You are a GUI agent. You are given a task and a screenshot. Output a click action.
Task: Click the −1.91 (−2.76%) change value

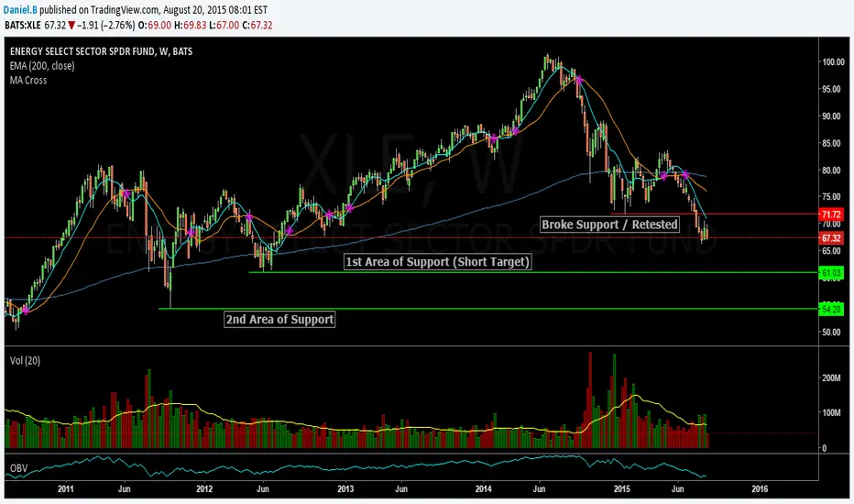point(106,25)
